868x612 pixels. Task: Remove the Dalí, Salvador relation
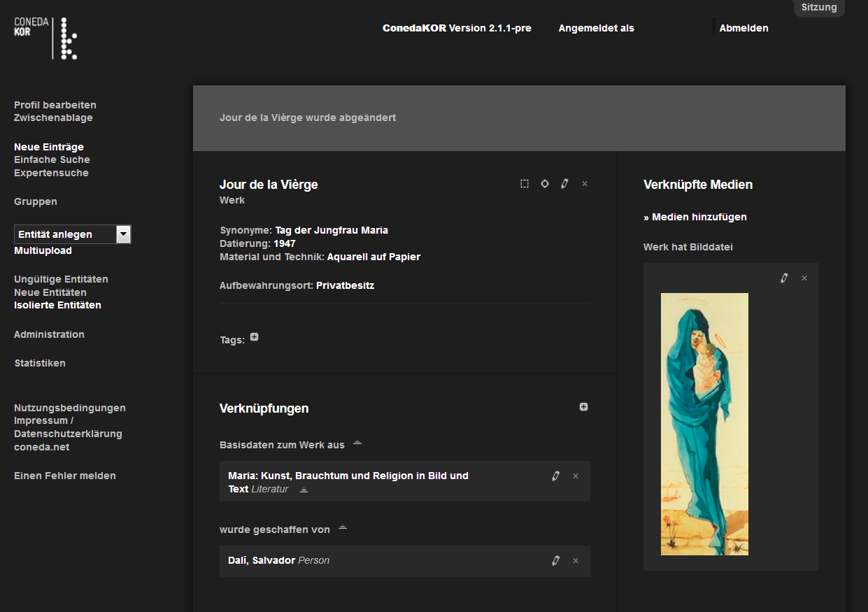(576, 561)
